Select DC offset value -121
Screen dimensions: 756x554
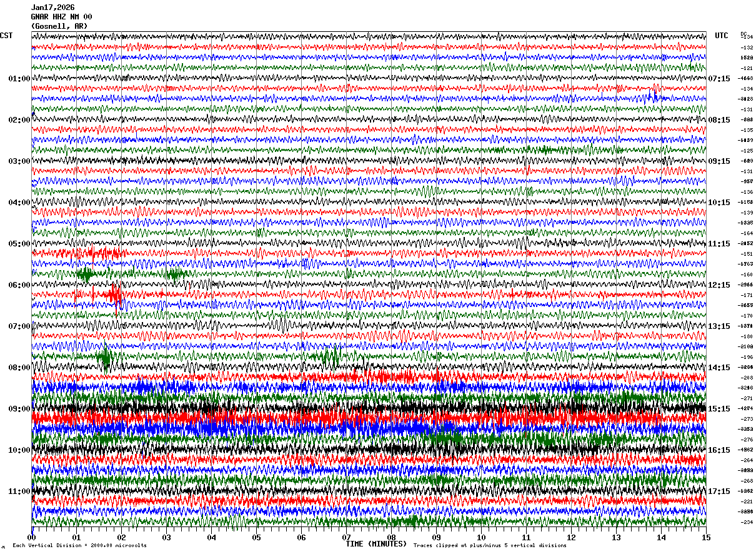pos(747,68)
